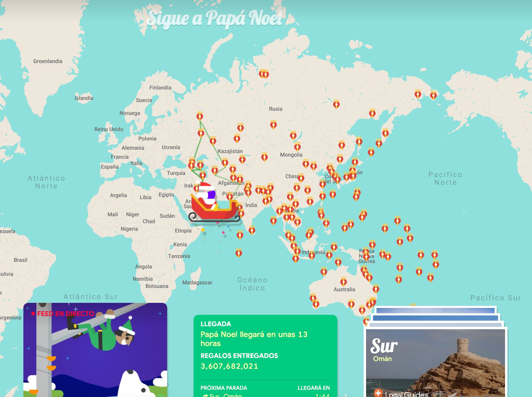This screenshot has width=532, height=397.
Task: Click the gift marker northeast of Madagascar
Action: pos(238,253)
